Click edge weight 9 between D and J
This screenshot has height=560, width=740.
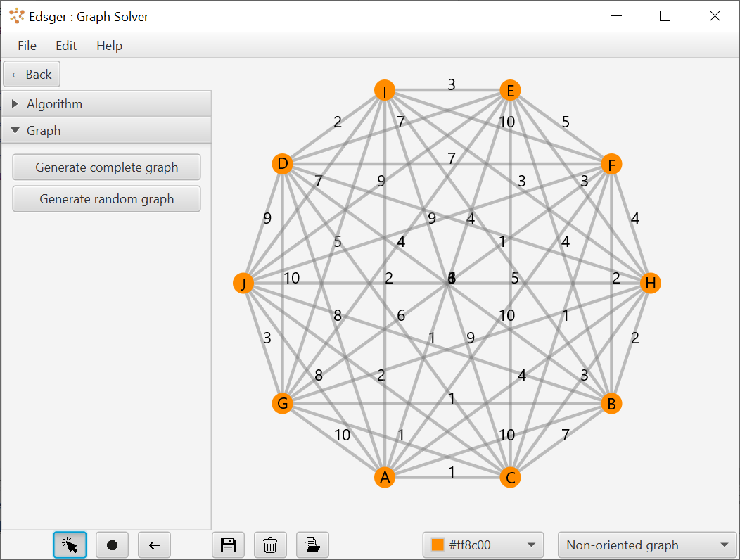click(x=267, y=218)
